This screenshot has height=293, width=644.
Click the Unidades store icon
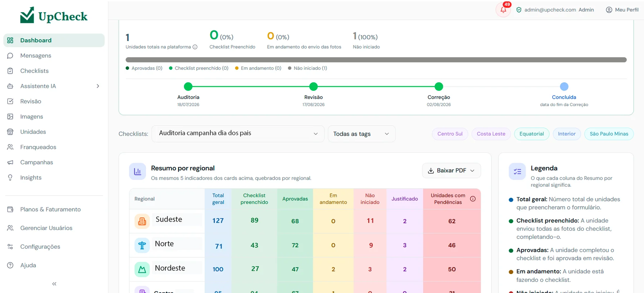click(10, 132)
